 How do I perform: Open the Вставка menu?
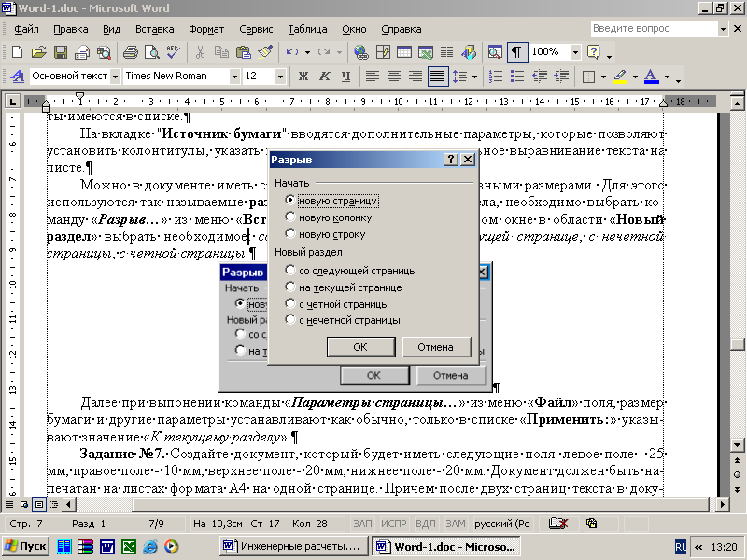(154, 29)
